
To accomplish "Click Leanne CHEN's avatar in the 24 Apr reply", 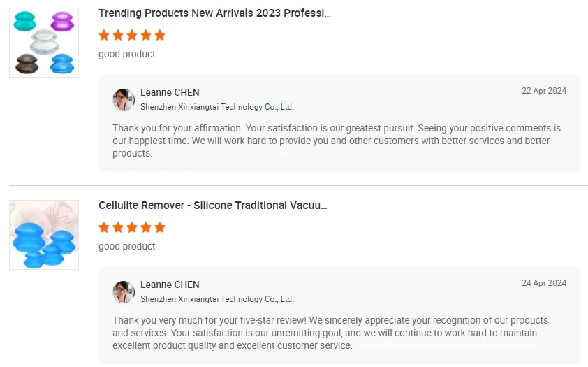I will (124, 292).
